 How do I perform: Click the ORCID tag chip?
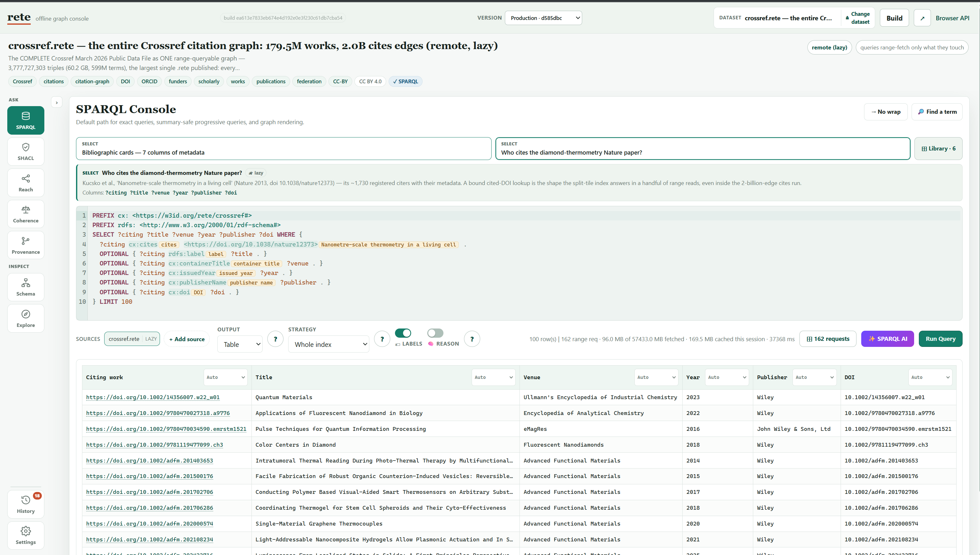coord(150,82)
